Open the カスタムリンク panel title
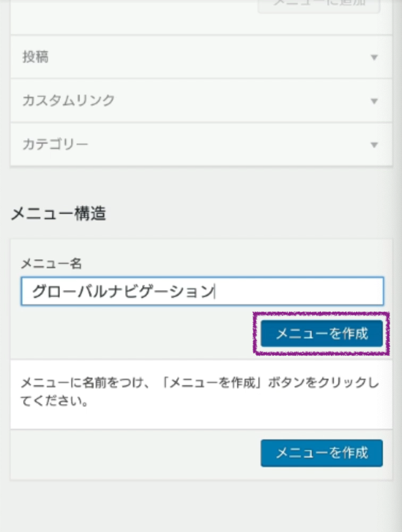402x532 pixels. [x=68, y=101]
